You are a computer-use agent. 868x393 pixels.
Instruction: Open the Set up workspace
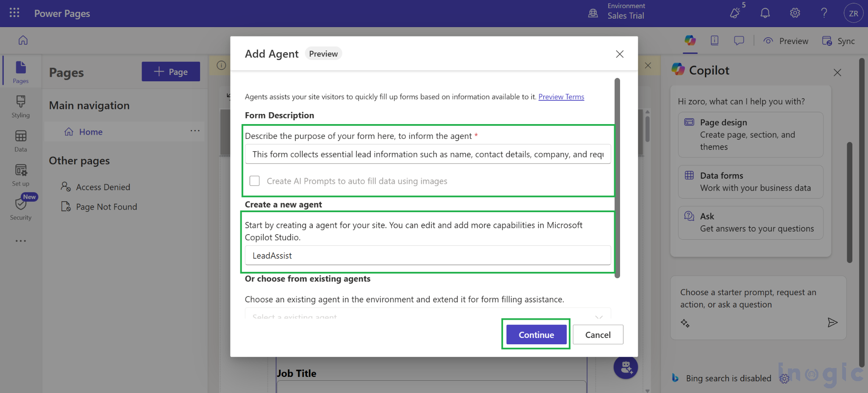(20, 175)
